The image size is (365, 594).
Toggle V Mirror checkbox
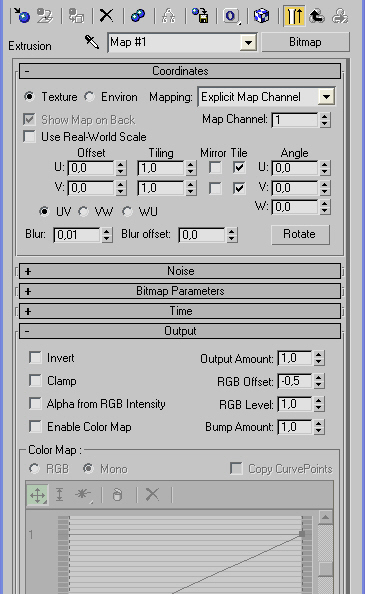coord(215,188)
